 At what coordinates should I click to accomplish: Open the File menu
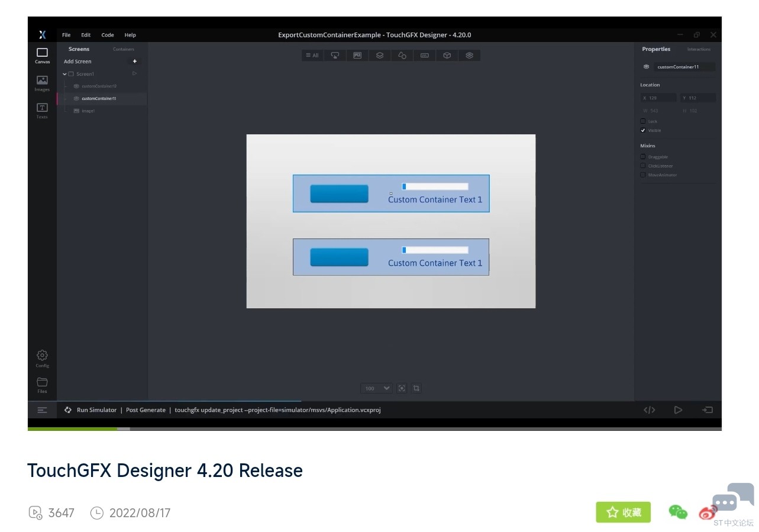point(66,35)
